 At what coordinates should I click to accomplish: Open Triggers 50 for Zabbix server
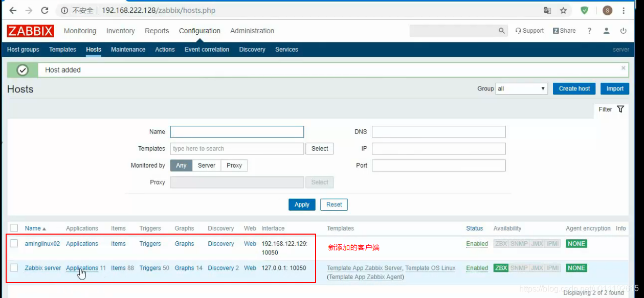[150, 268]
